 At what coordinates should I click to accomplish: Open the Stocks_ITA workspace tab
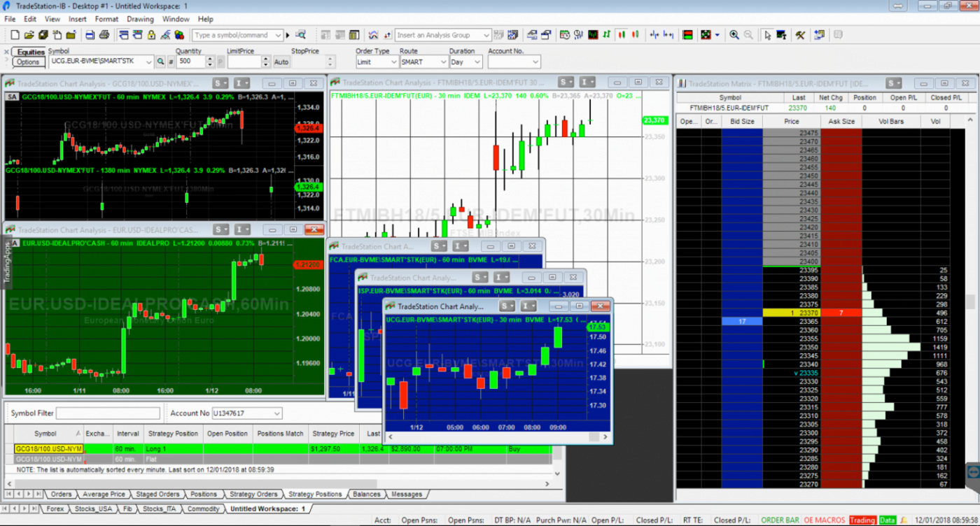click(x=160, y=509)
